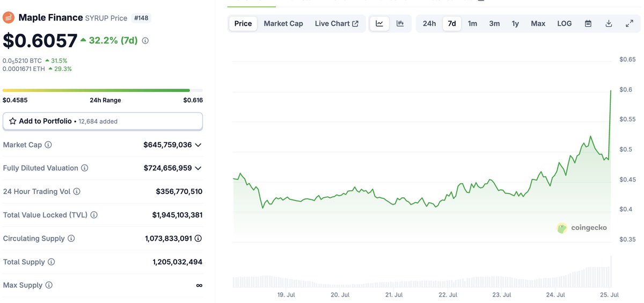Click the 12,684 added text
The height and width of the screenshot is (303, 644).
pos(98,121)
